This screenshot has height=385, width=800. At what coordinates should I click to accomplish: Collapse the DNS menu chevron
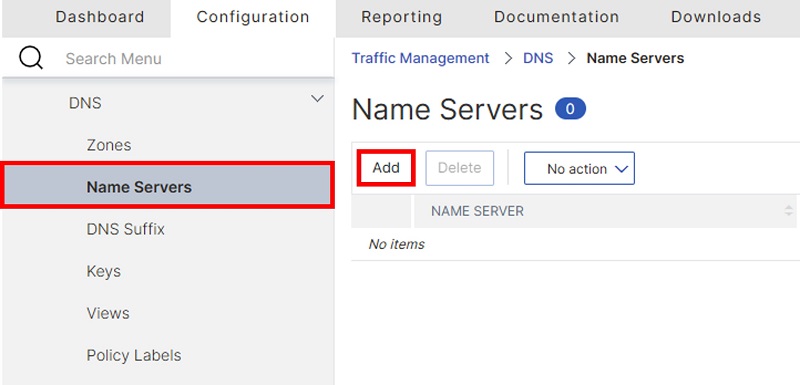(x=317, y=98)
